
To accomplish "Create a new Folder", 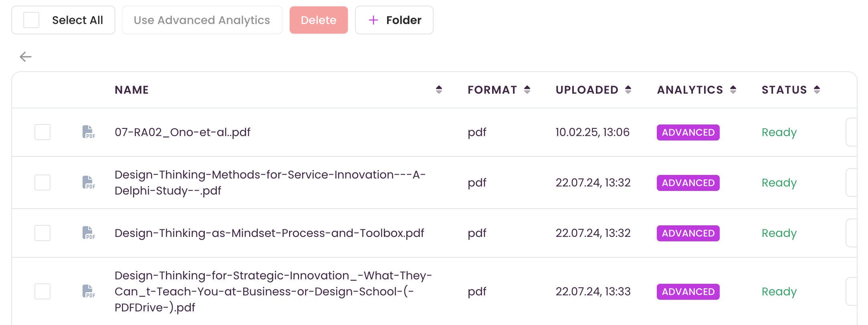I will coord(394,20).
